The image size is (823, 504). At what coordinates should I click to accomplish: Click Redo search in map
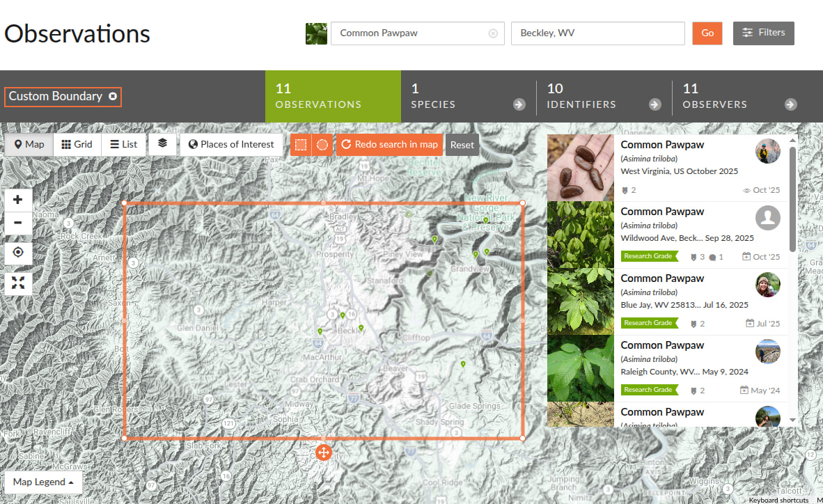[390, 145]
